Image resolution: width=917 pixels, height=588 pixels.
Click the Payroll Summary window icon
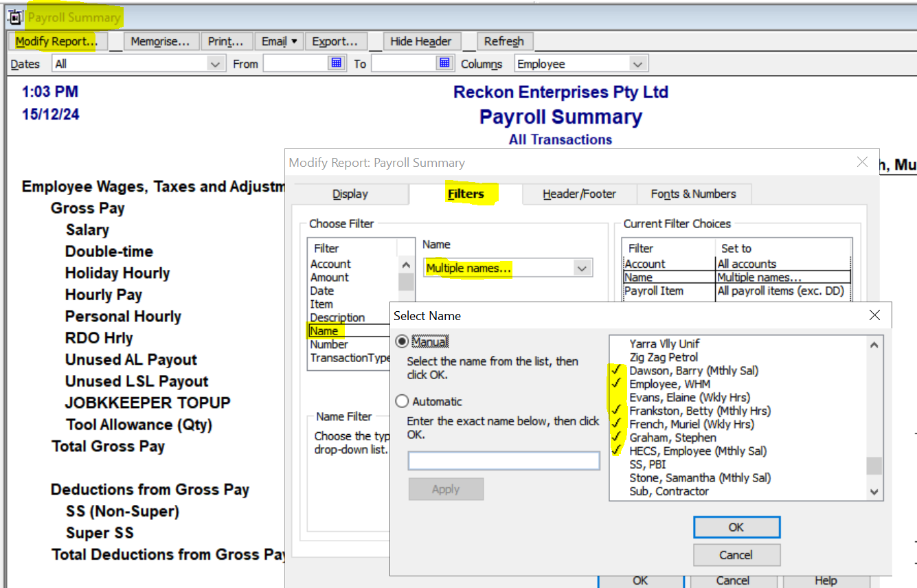click(14, 17)
